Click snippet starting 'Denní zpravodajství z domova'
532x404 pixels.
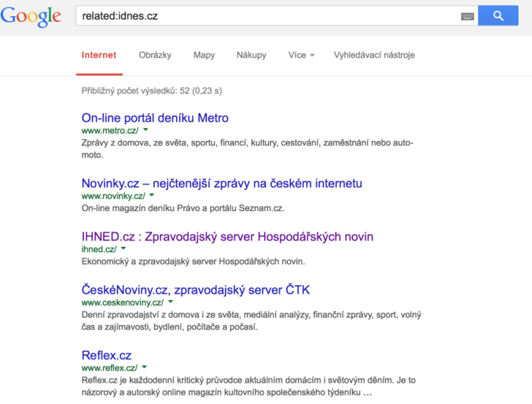[x=251, y=321]
